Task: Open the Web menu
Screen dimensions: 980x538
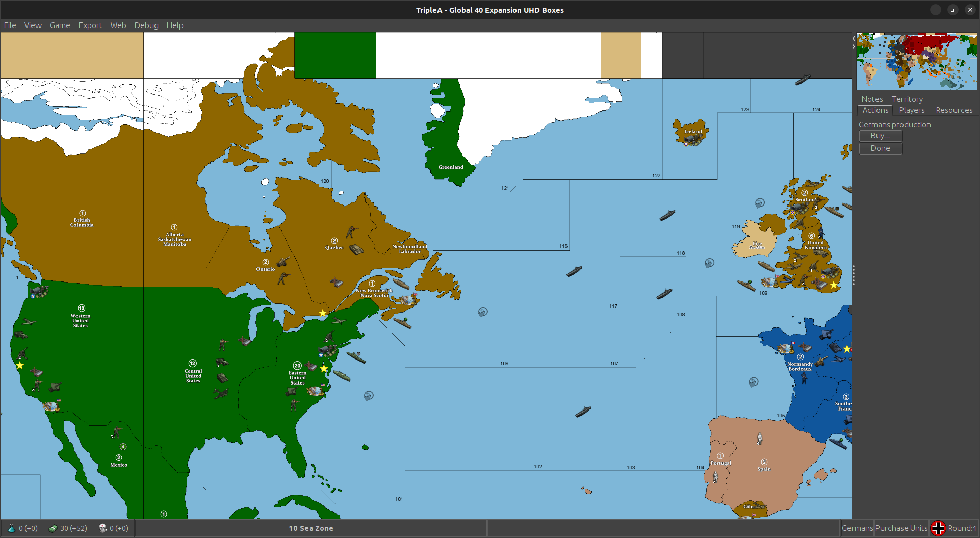Action: click(118, 25)
